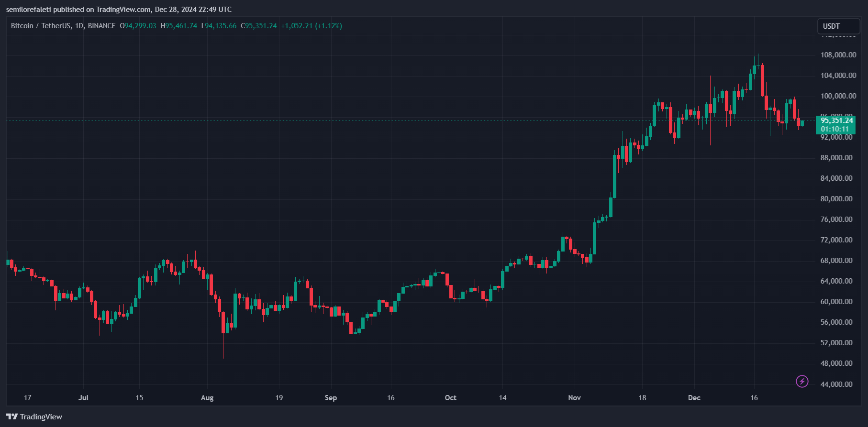The height and width of the screenshot is (427, 868).
Task: Click the Low value 94,135.66 in the legend
Action: [x=221, y=26]
